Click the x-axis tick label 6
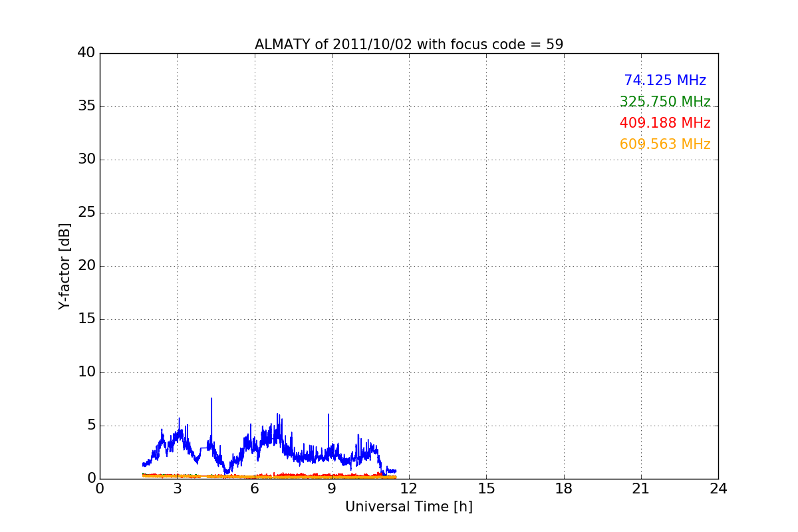The image size is (798, 532). point(255,489)
